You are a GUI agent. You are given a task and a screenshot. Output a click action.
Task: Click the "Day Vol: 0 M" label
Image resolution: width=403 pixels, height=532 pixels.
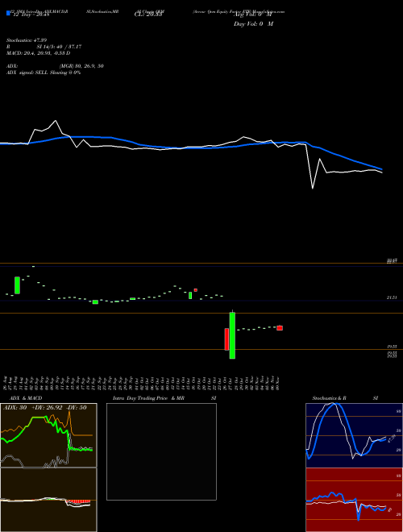click(x=253, y=24)
